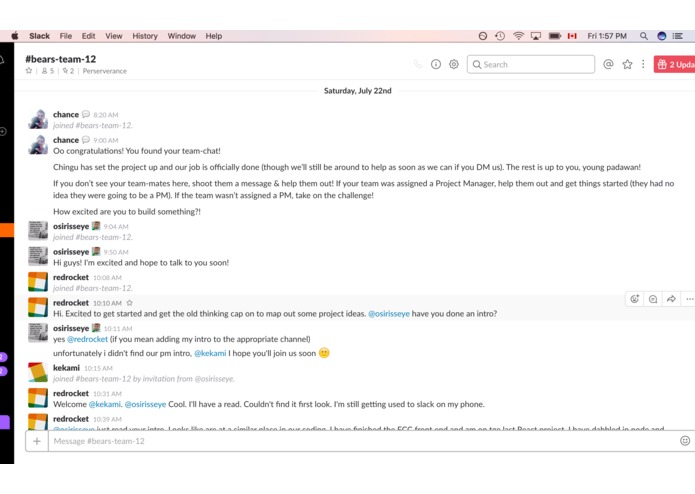Click the Search field in the header
The image size is (695, 494).
point(531,65)
